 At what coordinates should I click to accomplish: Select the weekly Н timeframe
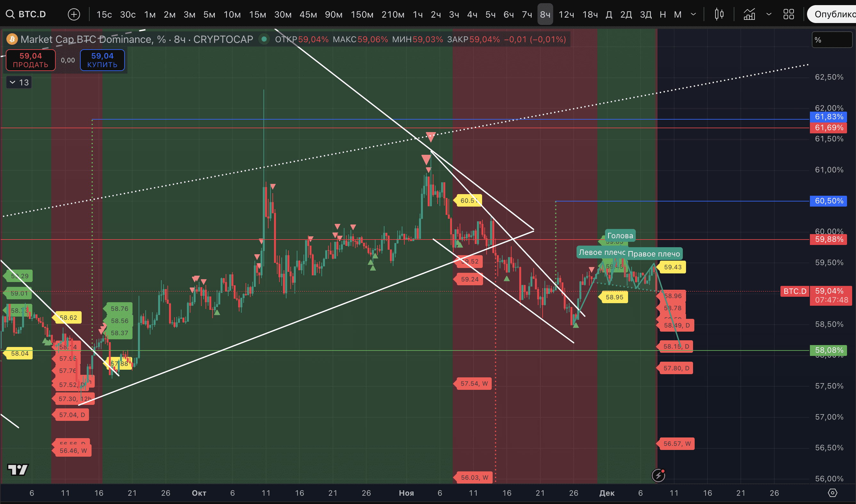click(663, 14)
